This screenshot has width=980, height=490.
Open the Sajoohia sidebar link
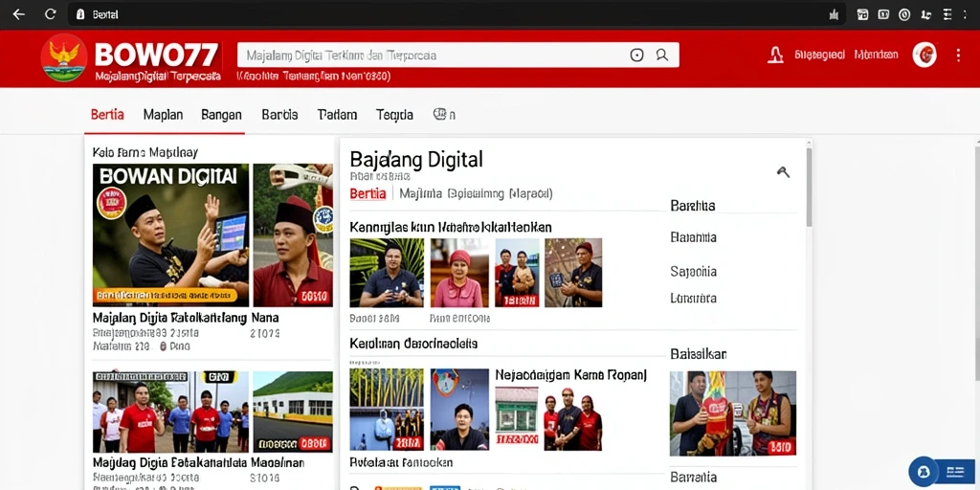click(693, 272)
